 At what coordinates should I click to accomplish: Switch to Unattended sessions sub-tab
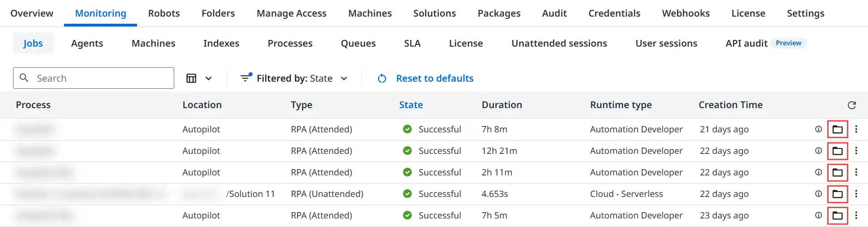559,43
